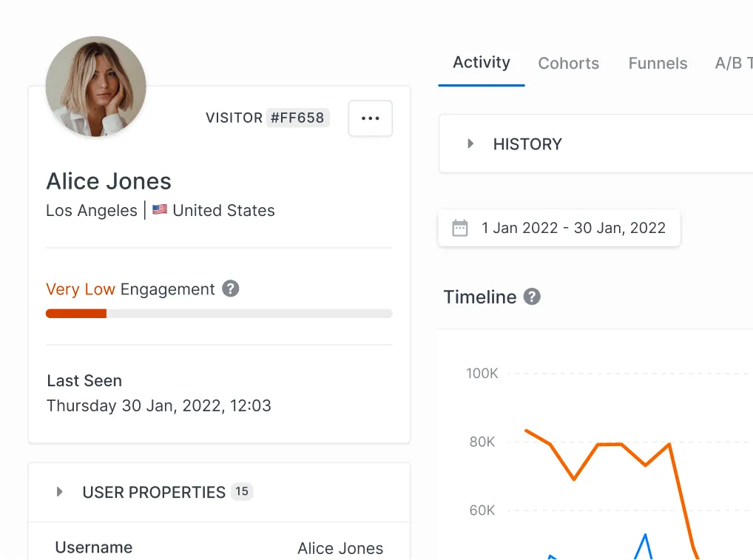
Task: Switch to the Cohorts tab
Action: pyautogui.click(x=568, y=63)
